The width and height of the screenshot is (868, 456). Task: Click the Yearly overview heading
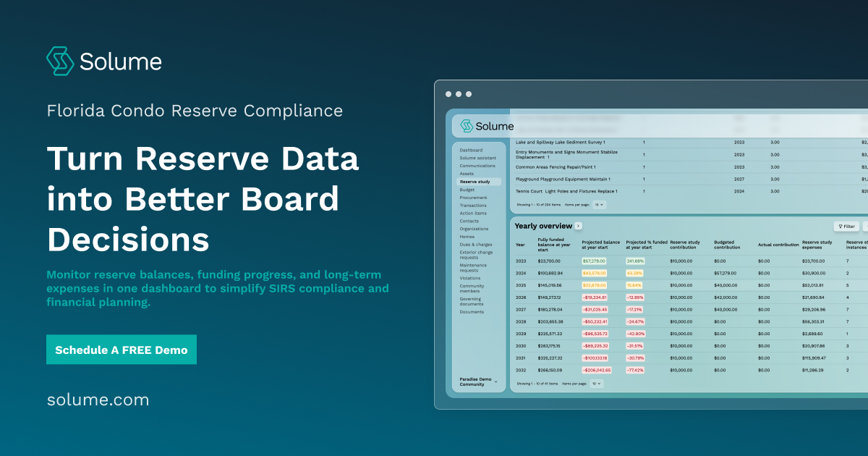pyautogui.click(x=543, y=226)
